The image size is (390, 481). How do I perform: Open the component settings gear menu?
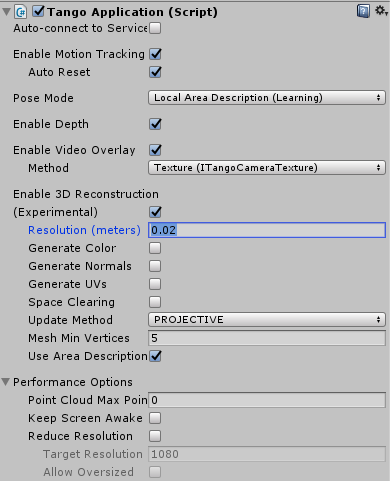381,11
